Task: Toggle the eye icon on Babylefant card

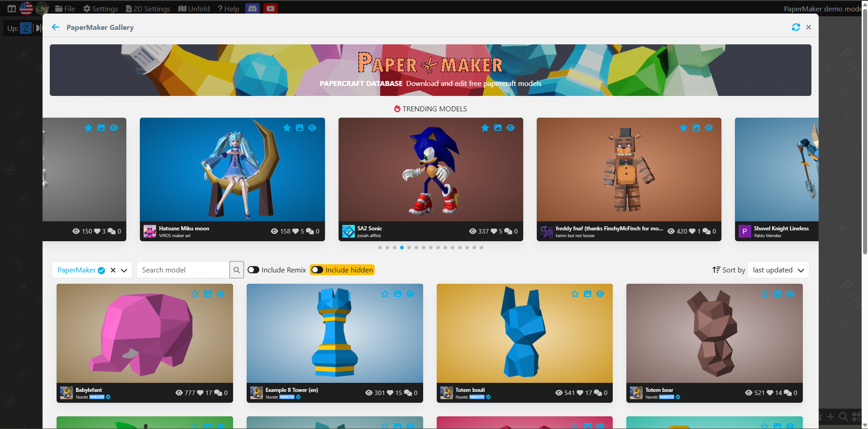Action: point(220,294)
